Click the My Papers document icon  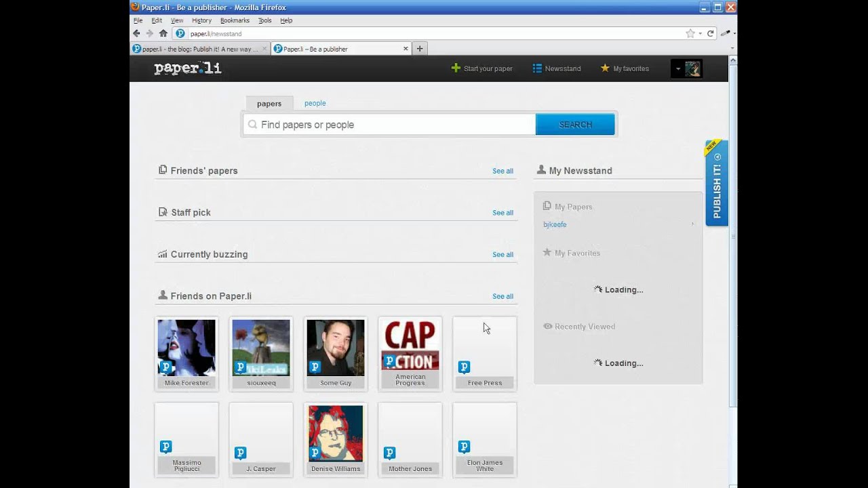[x=547, y=206]
